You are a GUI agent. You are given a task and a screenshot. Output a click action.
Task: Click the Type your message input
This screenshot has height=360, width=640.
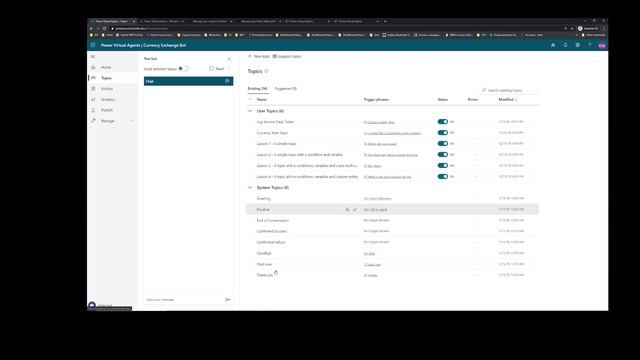pyautogui.click(x=184, y=300)
